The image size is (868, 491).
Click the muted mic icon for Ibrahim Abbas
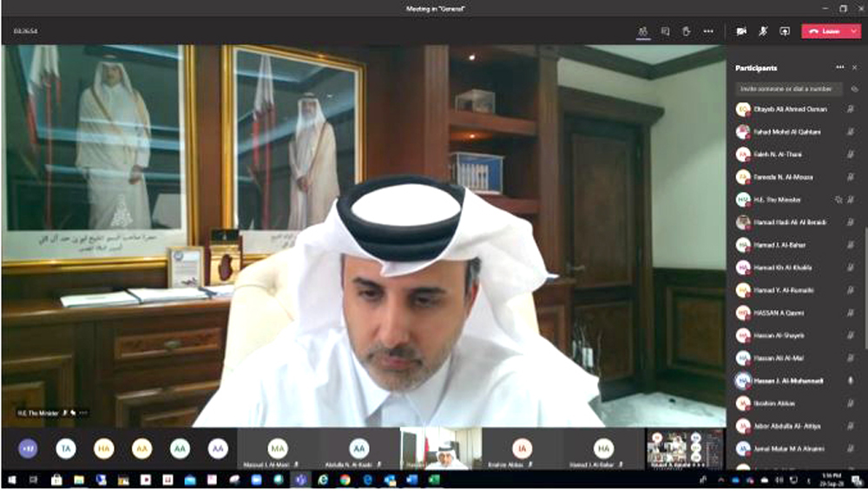click(851, 403)
